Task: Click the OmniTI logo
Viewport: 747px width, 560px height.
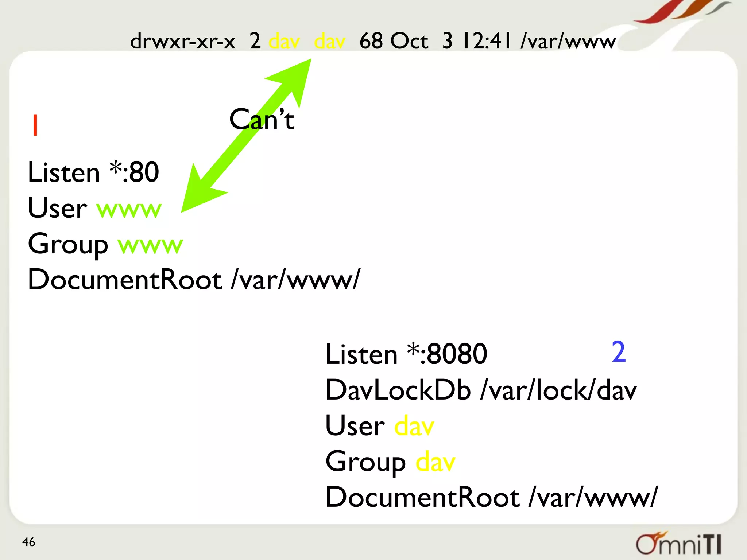Action: pyautogui.click(x=678, y=543)
